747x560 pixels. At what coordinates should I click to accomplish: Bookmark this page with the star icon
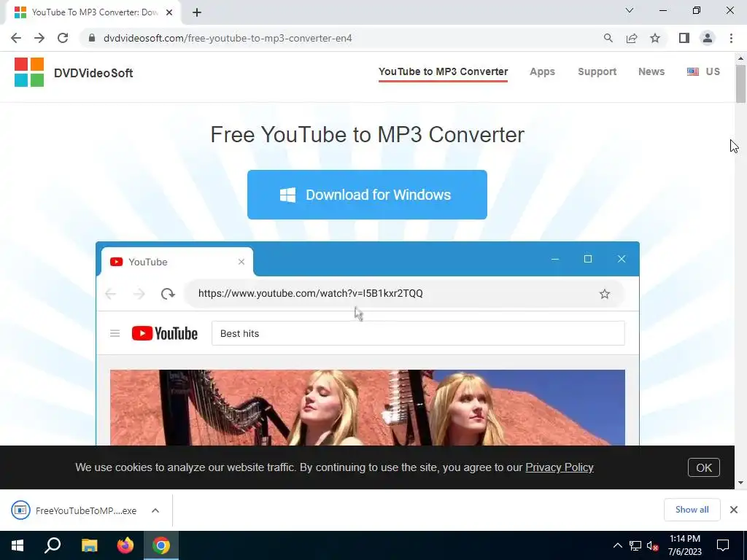pyautogui.click(x=655, y=38)
